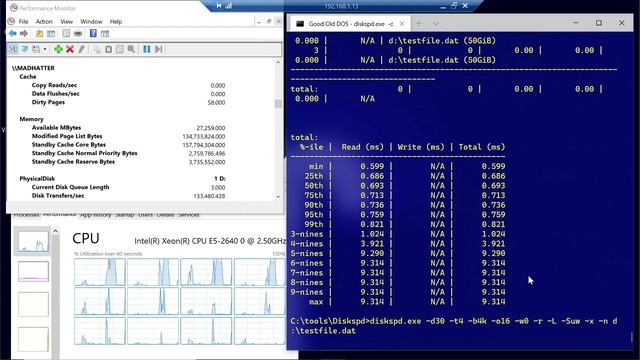
Task: Click the Forward arrow in Performance Monitor toolbar
Action: pyautogui.click(x=24, y=33)
